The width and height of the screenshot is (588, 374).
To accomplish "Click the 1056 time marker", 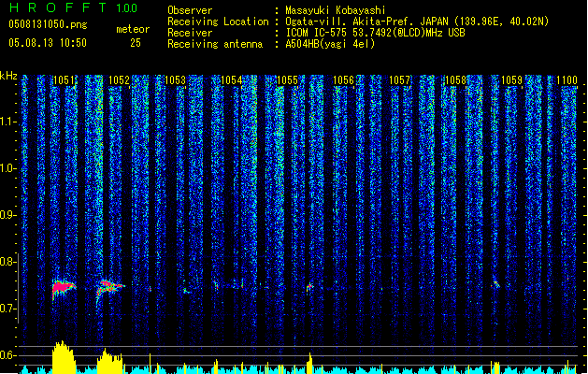I will click(x=343, y=80).
